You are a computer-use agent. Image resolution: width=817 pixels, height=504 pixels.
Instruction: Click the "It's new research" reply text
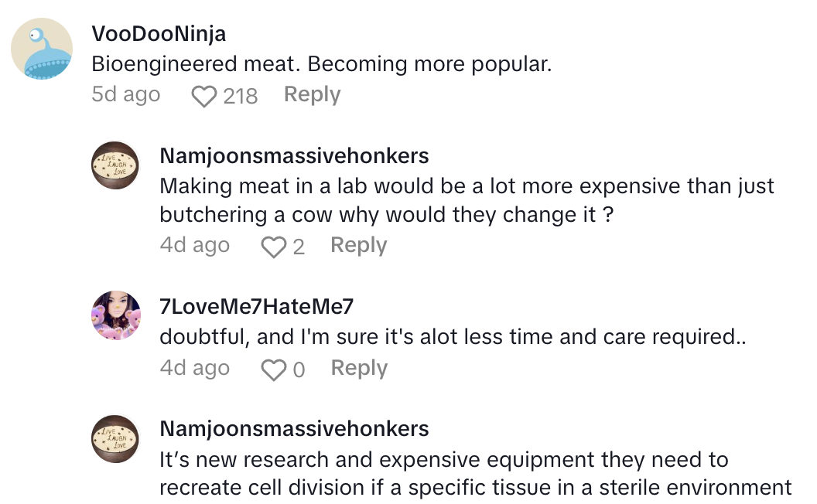point(475,474)
